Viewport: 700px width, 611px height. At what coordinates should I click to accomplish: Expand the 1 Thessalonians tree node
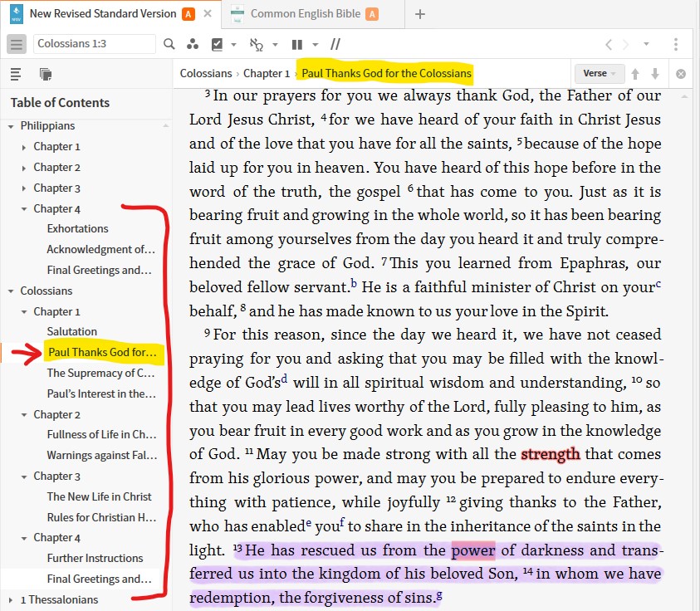coord(11,599)
